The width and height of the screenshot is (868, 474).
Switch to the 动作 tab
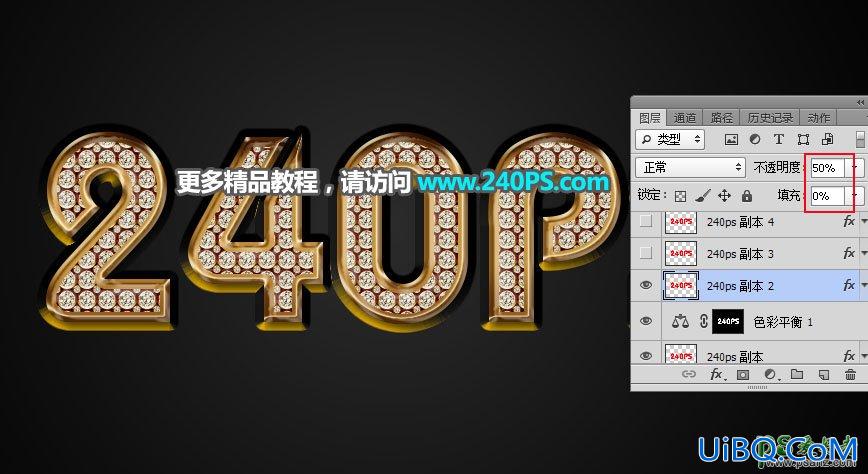(819, 118)
